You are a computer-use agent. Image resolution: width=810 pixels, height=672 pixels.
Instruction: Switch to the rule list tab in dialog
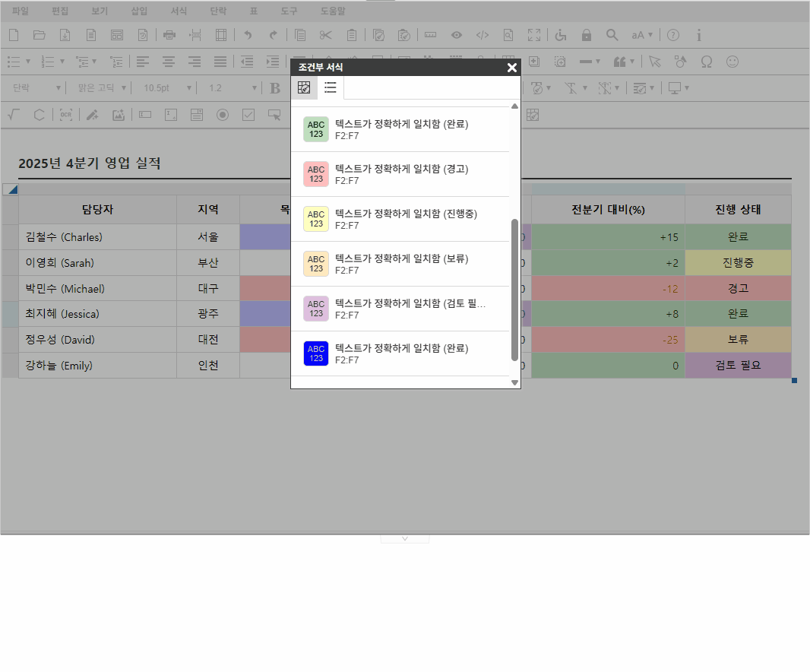click(x=331, y=87)
